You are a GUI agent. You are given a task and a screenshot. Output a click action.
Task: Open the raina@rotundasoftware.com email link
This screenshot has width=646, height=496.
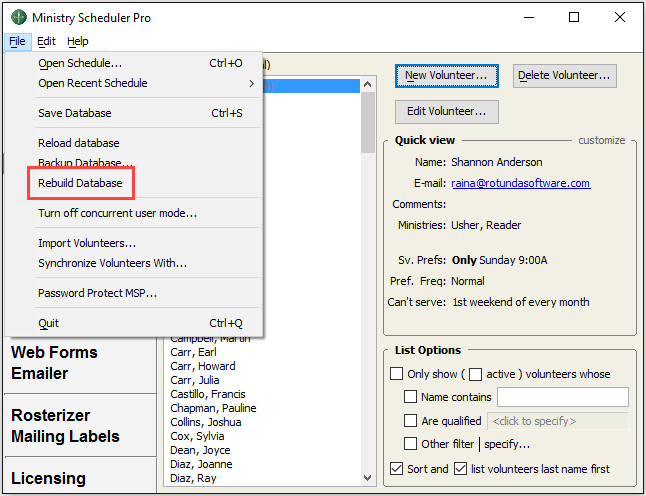[520, 183]
